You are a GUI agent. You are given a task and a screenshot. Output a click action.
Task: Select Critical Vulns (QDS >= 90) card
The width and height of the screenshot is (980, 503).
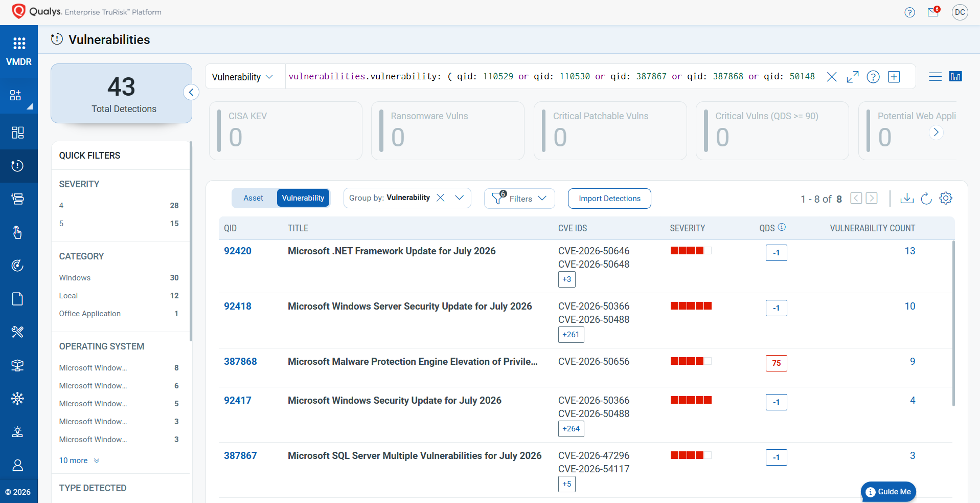pyautogui.click(x=772, y=131)
